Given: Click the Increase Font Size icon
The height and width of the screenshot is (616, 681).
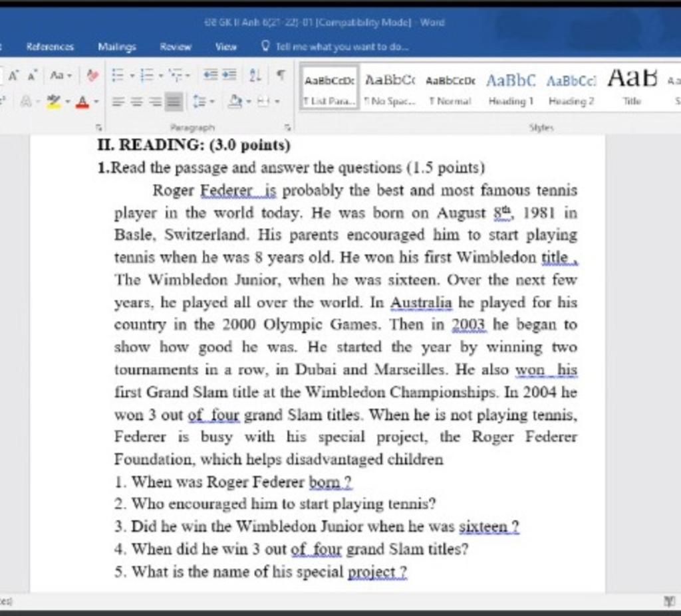Looking at the screenshot, I should pyautogui.click(x=14, y=76).
